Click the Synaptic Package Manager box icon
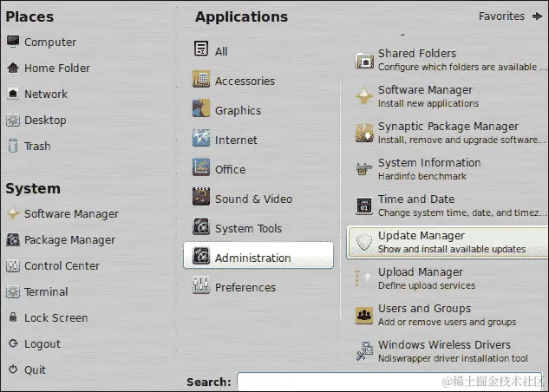 point(364,133)
